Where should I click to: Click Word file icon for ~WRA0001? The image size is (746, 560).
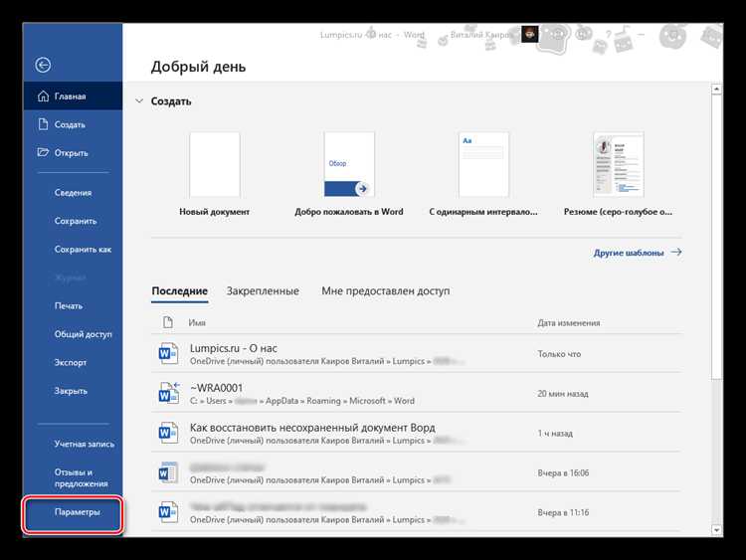(169, 394)
